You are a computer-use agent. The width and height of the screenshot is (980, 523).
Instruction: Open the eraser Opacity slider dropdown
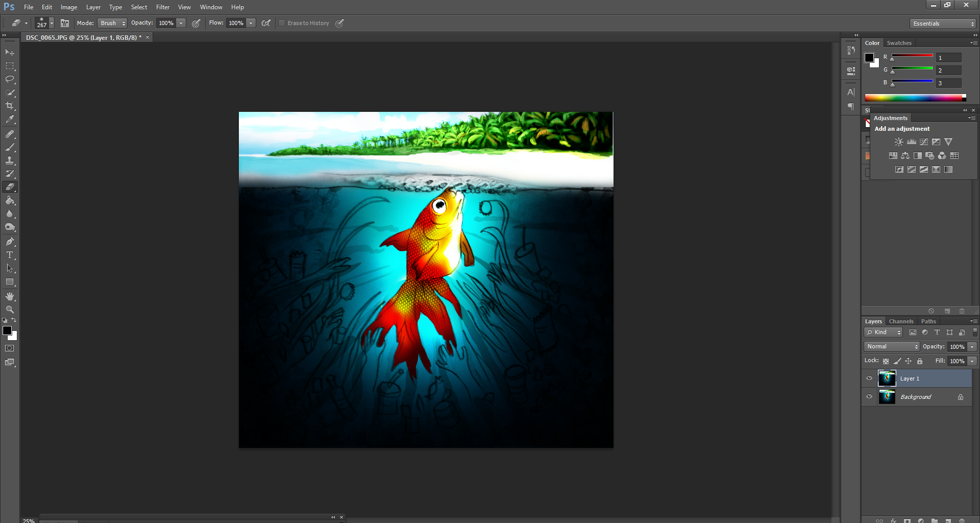tap(181, 23)
